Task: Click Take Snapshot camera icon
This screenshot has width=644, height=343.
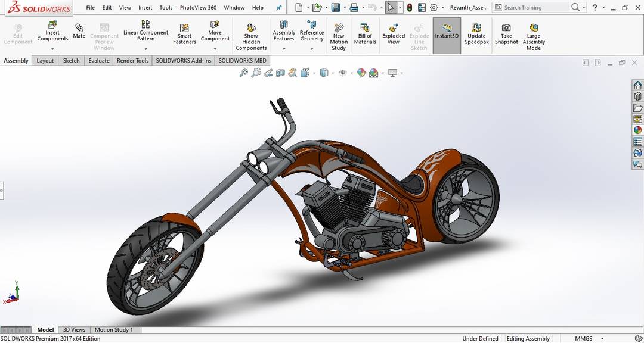Action: tap(506, 27)
